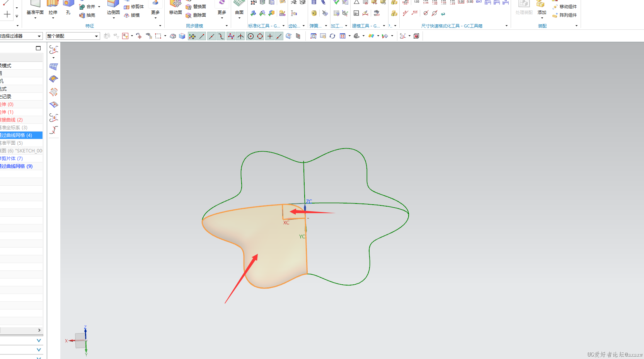Screen dimensions: 644x359
Task: Click the Draft (拔模) command
Action: tap(132, 15)
